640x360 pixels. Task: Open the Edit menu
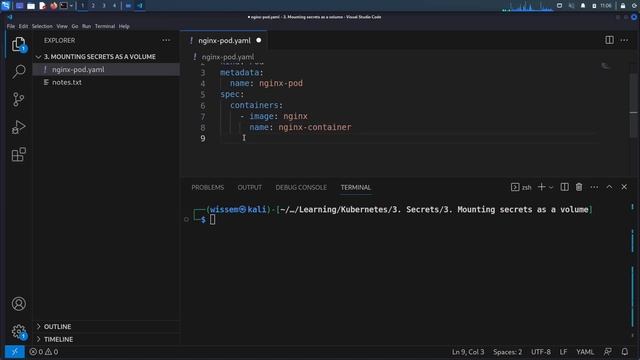click(x=23, y=26)
